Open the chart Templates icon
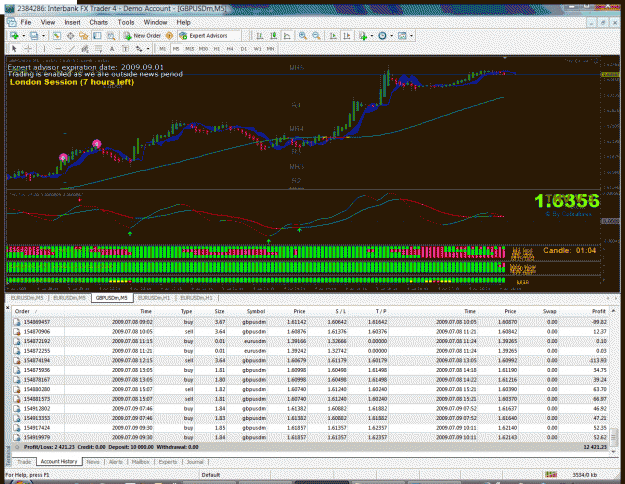This screenshot has height=484, width=625. tap(402, 36)
